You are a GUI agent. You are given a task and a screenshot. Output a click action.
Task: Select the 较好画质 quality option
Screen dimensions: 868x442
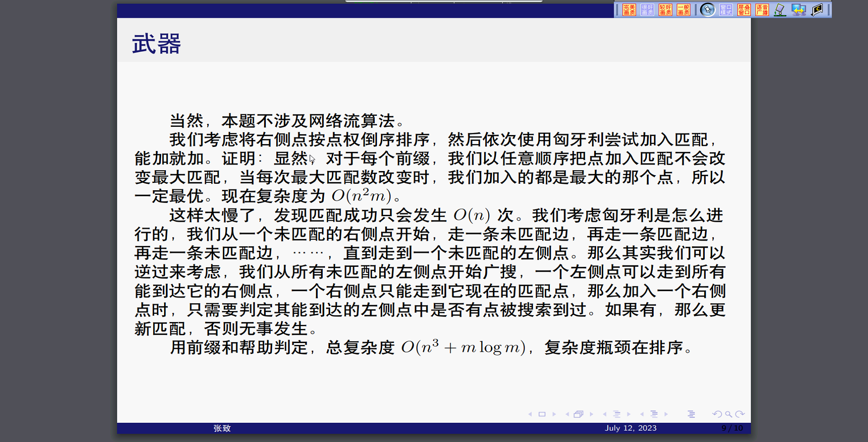(x=666, y=10)
